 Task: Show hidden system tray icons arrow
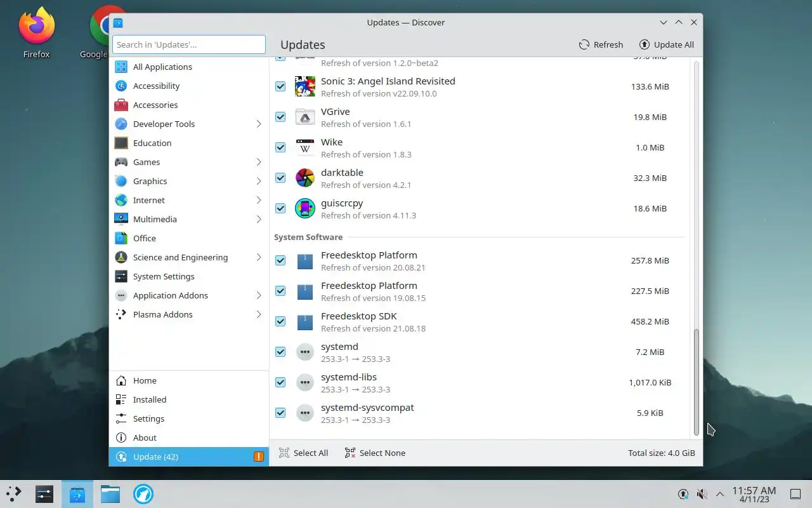(720, 494)
